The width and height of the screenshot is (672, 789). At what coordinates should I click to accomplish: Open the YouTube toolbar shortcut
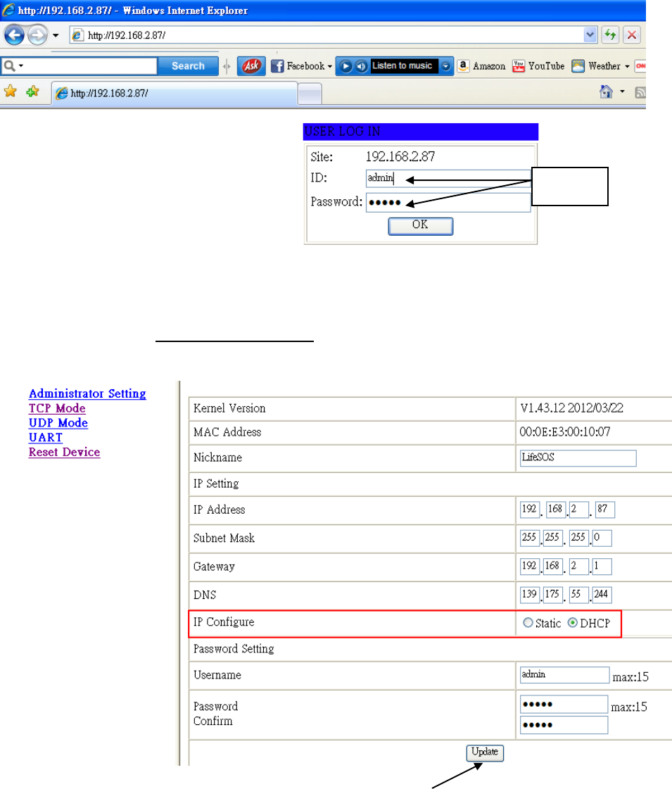[x=538, y=66]
